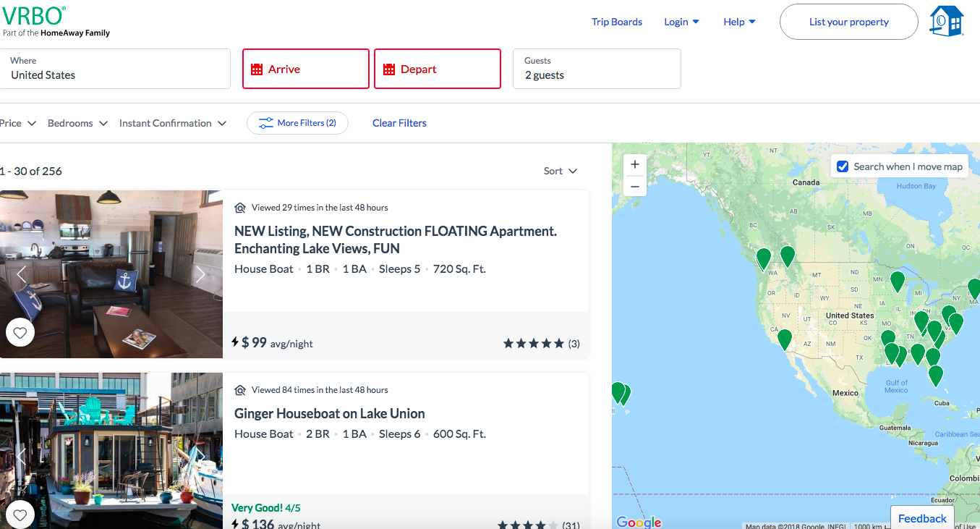
Task: Click the viewed-count icon on FLOATING Apartment listing
Action: (x=240, y=208)
